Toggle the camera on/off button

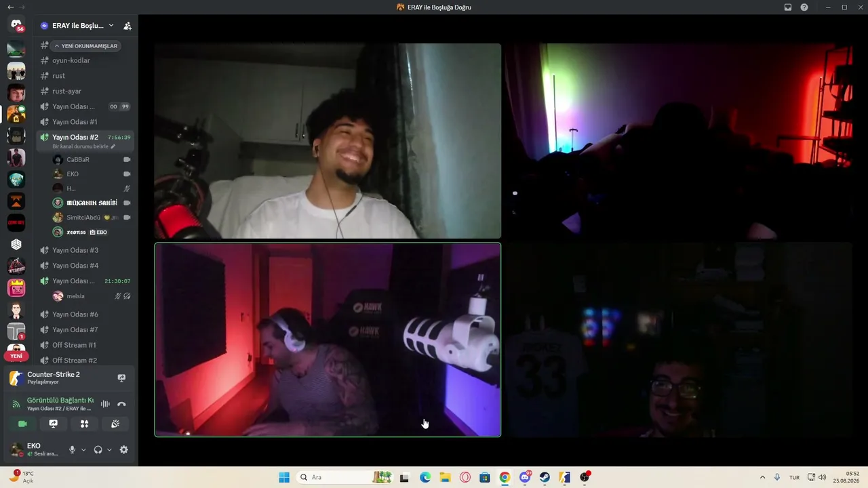pos(22,424)
